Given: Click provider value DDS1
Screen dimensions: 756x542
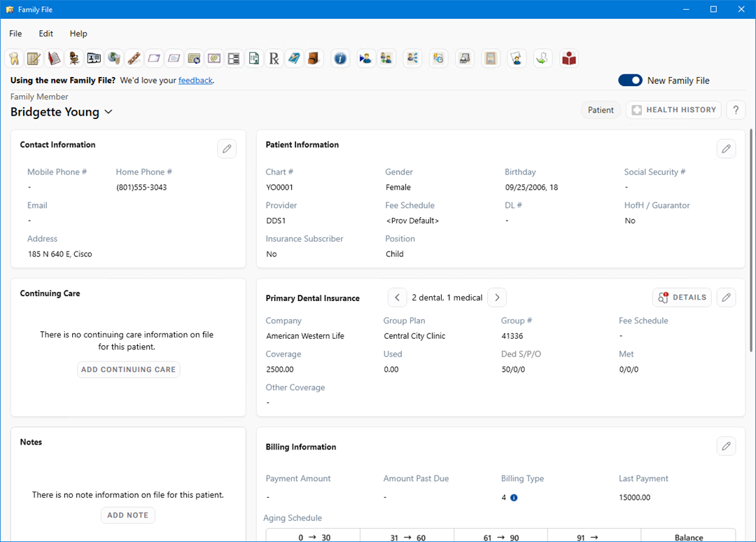Looking at the screenshot, I should click(x=276, y=221).
